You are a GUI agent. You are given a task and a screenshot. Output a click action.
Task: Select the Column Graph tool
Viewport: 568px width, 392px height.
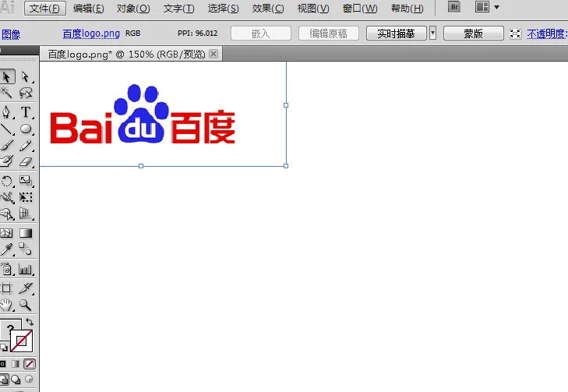26,270
